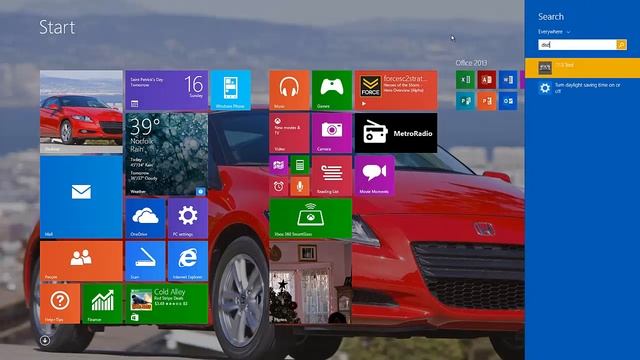Click the magnifier search button

click(x=622, y=45)
